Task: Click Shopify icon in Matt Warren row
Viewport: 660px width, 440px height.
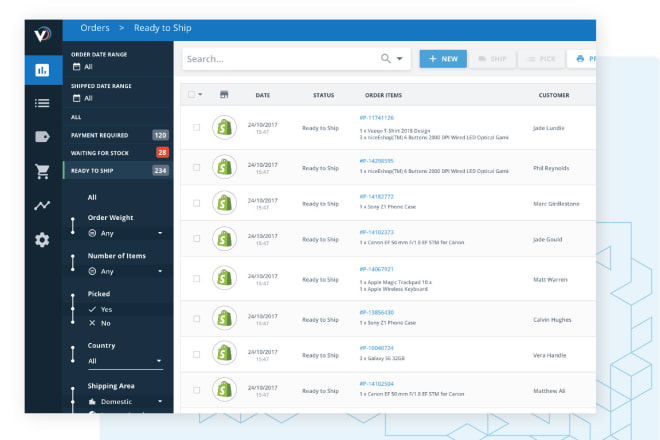Action: click(224, 278)
